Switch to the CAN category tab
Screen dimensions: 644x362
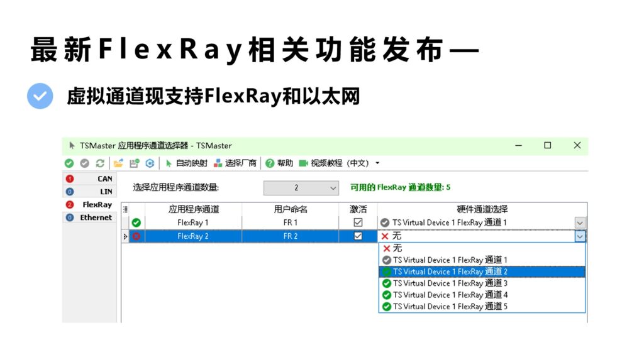pyautogui.click(x=90, y=178)
